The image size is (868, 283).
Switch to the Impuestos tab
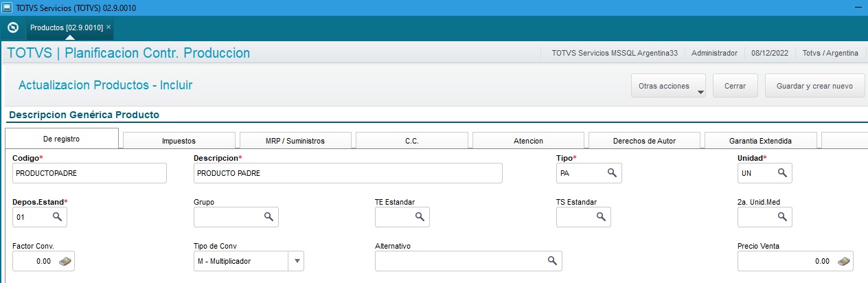(x=179, y=140)
